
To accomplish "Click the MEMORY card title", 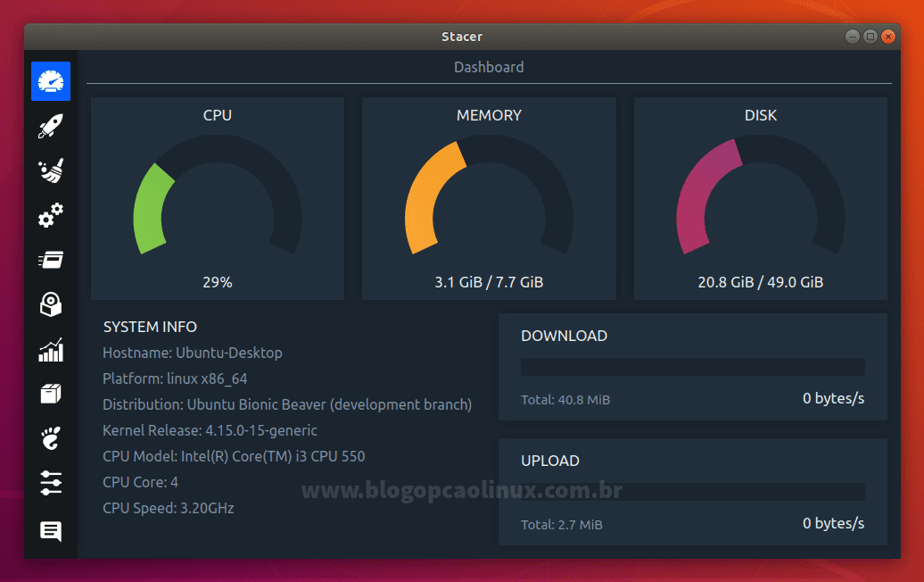I will (x=489, y=115).
